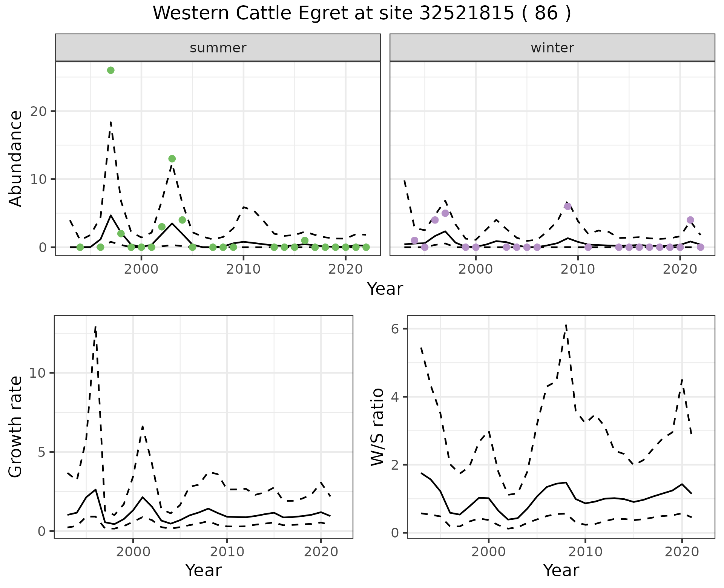Click the Growth rate y-axis label
724x588 pixels.
point(16,427)
